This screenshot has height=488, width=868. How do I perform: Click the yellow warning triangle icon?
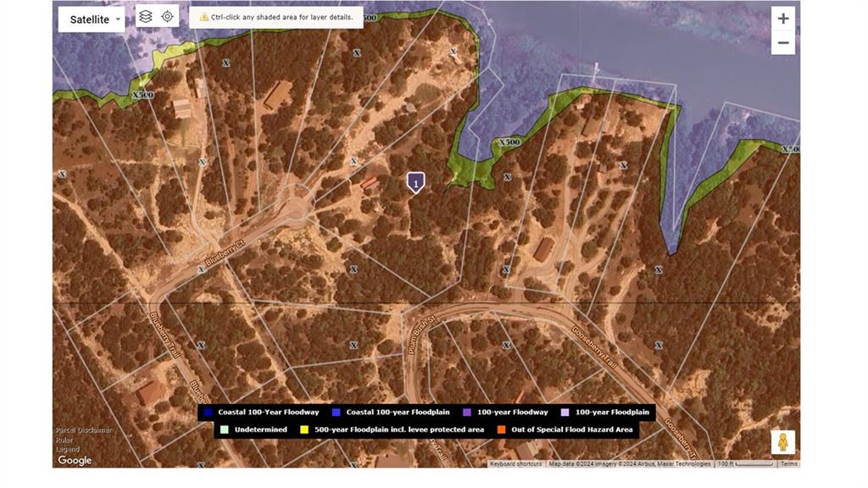click(x=203, y=17)
